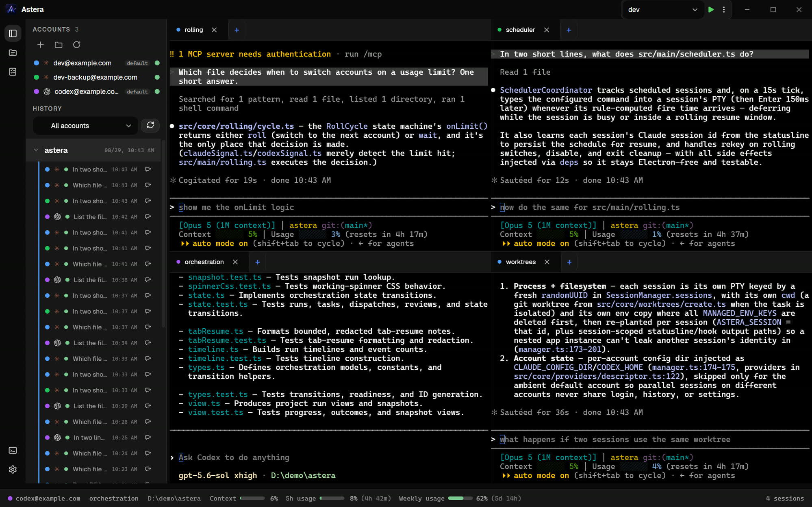Screen dimensions: 812x507
Task: Refresh history with the reload button
Action: pyautogui.click(x=150, y=125)
